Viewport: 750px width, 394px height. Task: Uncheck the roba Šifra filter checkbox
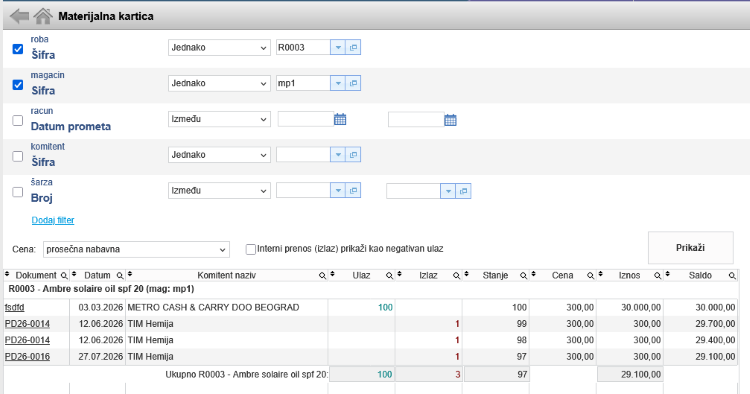(18, 49)
